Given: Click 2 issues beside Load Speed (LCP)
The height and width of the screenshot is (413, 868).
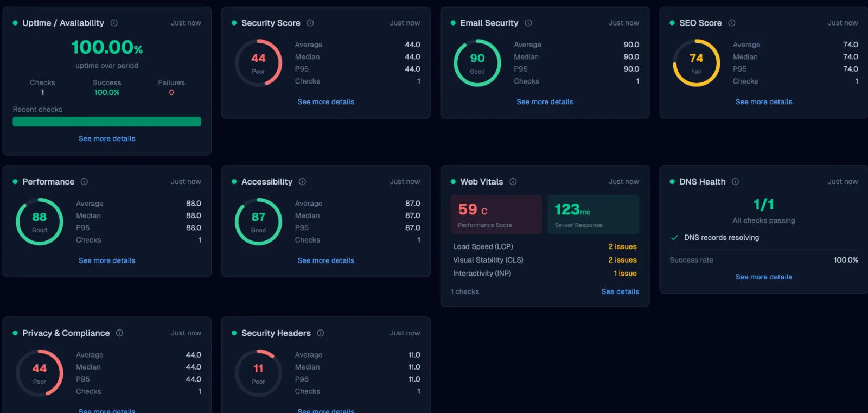Looking at the screenshot, I should pyautogui.click(x=622, y=247).
